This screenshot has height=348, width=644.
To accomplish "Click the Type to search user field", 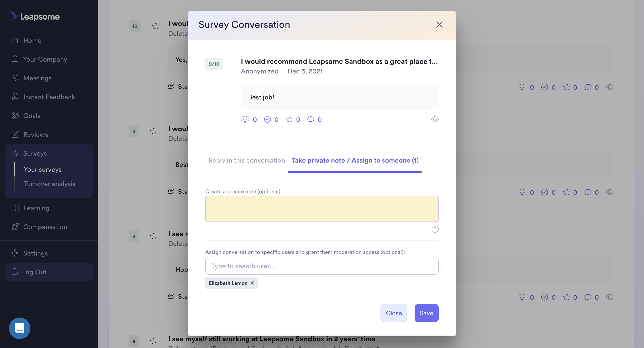I will click(x=322, y=266).
